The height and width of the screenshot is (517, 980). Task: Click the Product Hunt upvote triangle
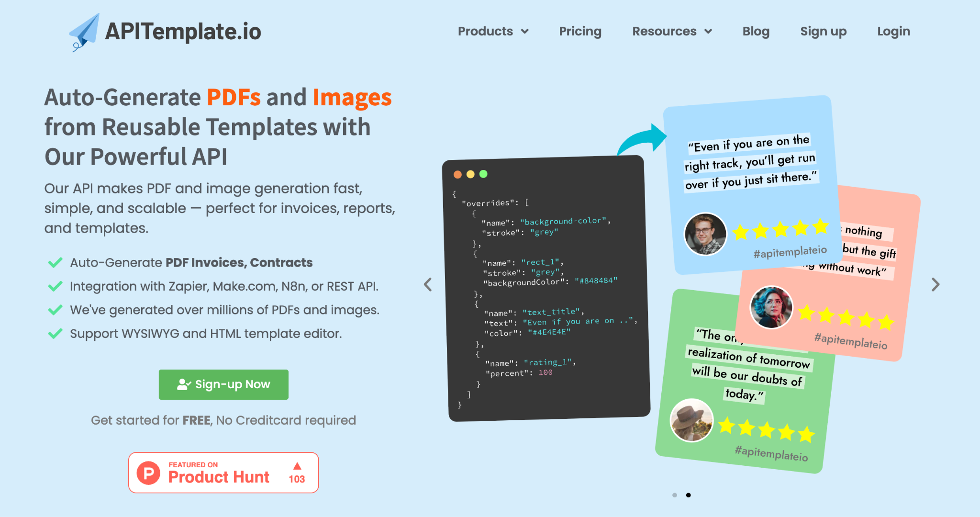297,466
